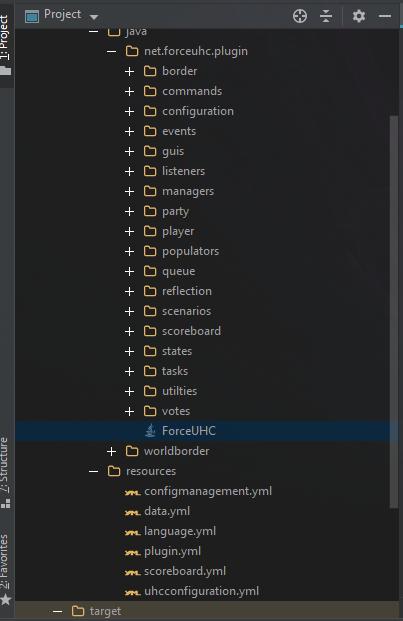Expand the worldborder package
This screenshot has height=621, width=403.
pyautogui.click(x=111, y=451)
